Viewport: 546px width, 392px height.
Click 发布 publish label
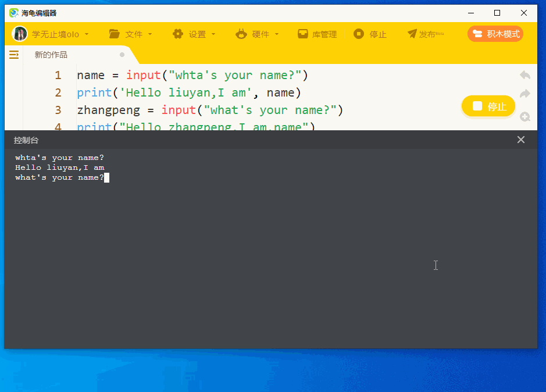pyautogui.click(x=427, y=34)
